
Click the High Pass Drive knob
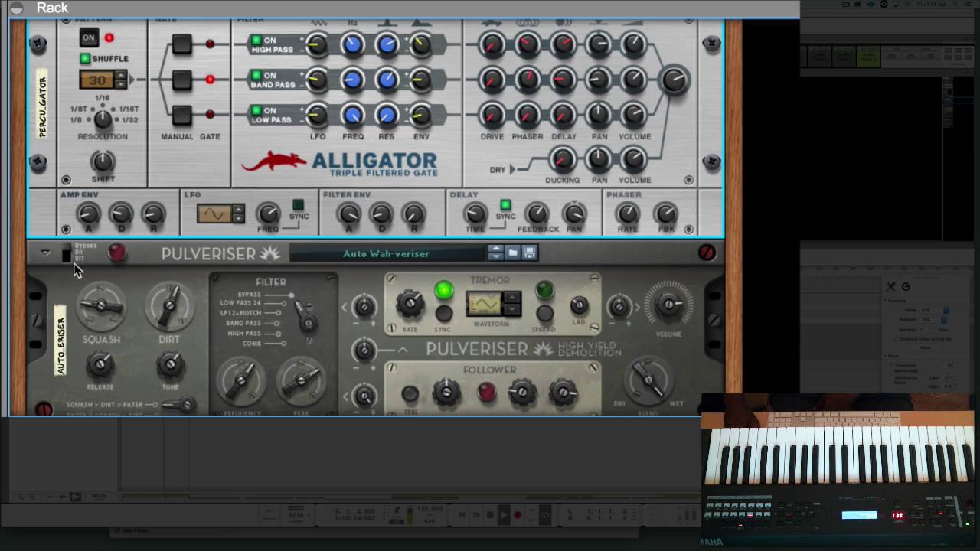click(492, 45)
